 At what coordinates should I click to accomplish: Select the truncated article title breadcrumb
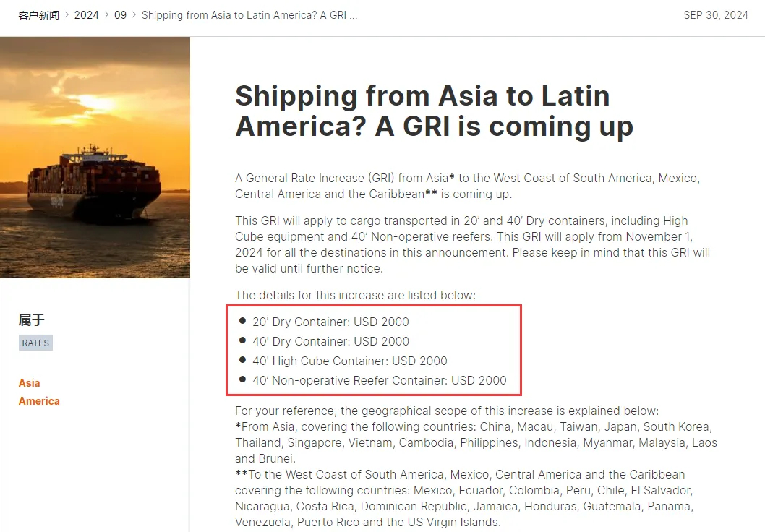249,15
